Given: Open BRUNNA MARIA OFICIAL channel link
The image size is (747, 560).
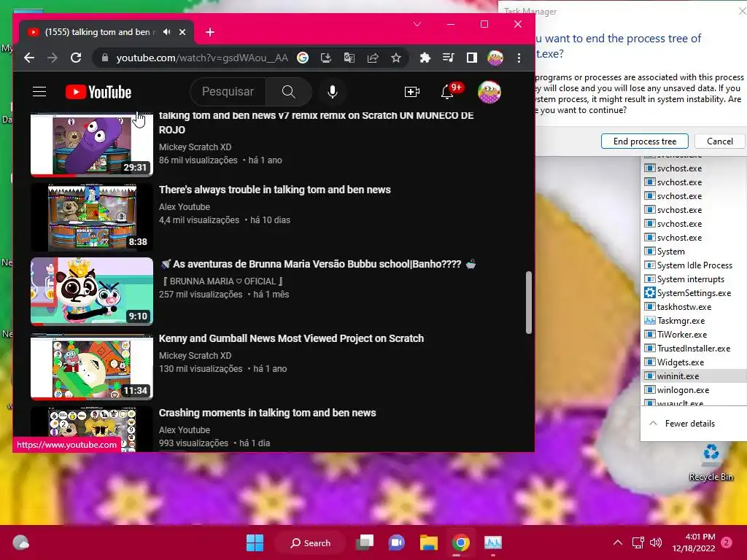Looking at the screenshot, I should (223, 281).
